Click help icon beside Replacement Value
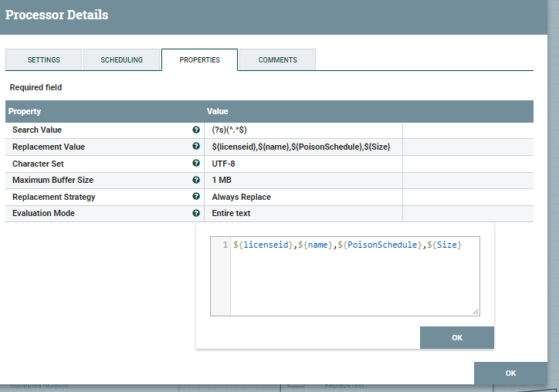 196,147
